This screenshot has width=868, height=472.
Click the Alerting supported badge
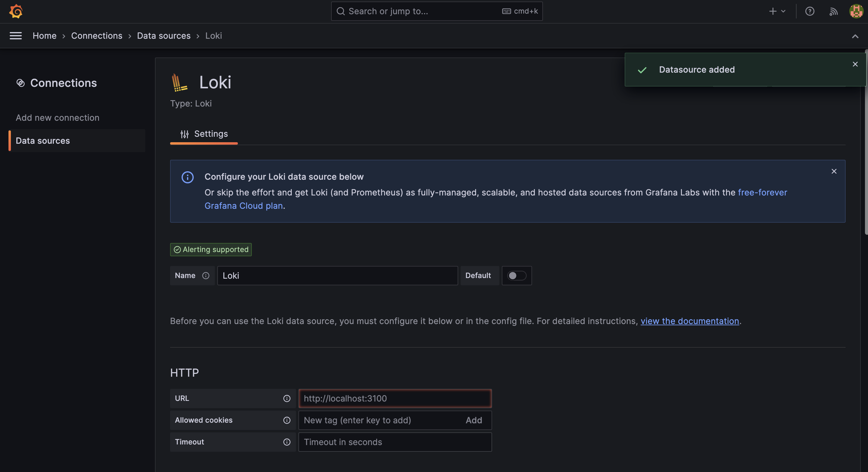[x=211, y=249]
